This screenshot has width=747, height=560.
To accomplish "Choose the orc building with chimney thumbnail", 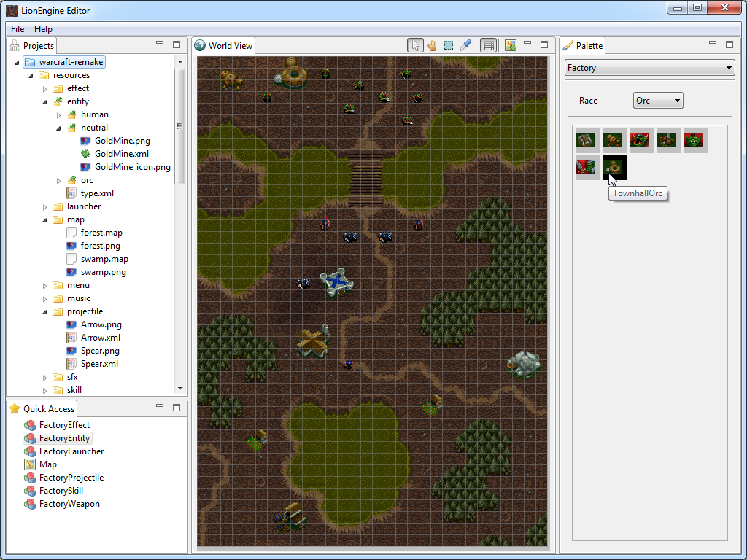I will [669, 141].
